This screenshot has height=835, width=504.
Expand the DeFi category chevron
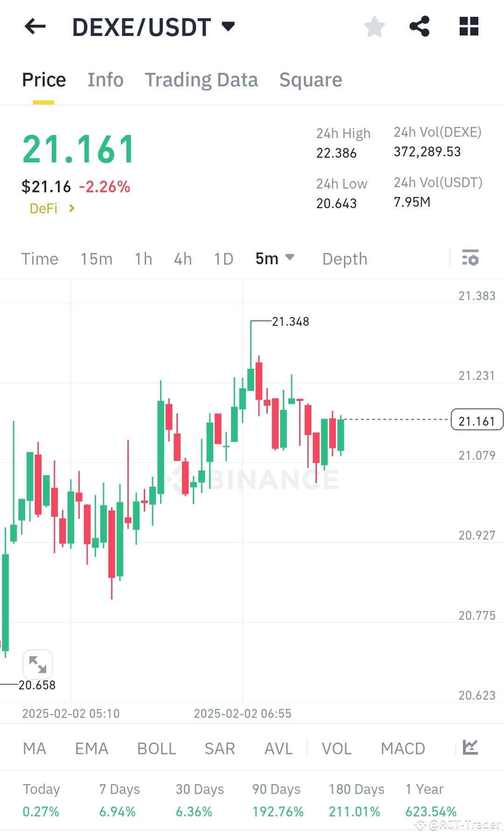pos(72,208)
